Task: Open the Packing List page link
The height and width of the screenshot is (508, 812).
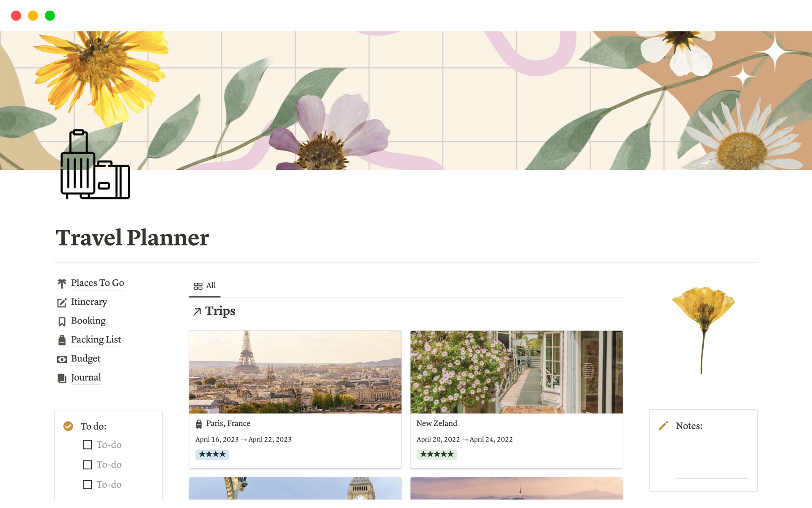Action: [96, 340]
